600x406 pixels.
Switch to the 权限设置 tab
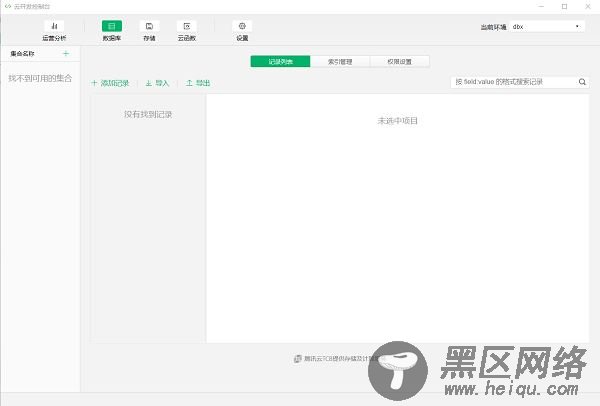(399, 62)
